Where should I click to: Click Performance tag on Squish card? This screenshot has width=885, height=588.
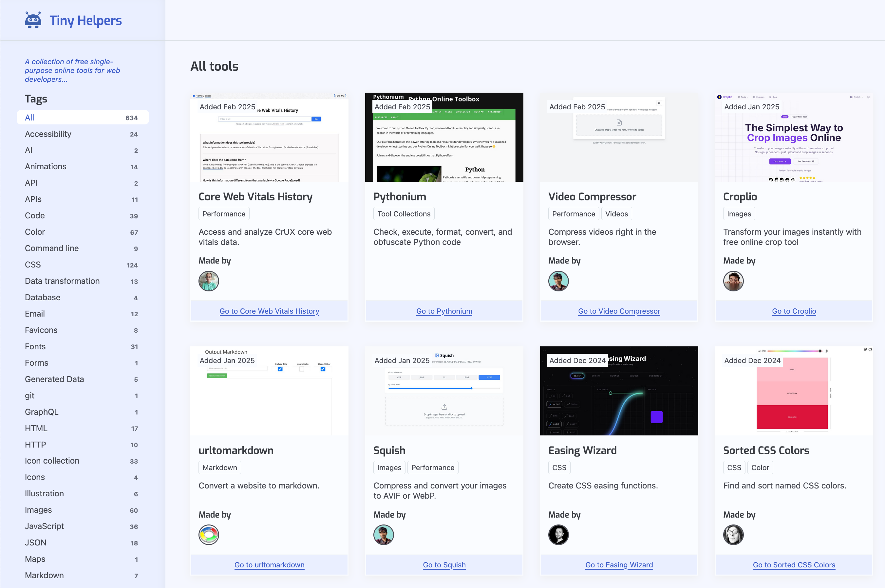(x=433, y=468)
